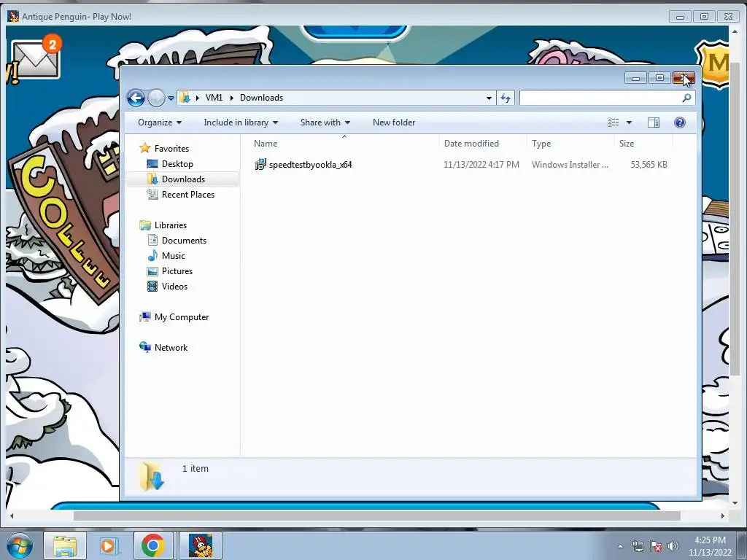Image resolution: width=747 pixels, height=560 pixels.
Task: Click the 11/13/2022 4:17 PM date cell
Action: pyautogui.click(x=481, y=165)
